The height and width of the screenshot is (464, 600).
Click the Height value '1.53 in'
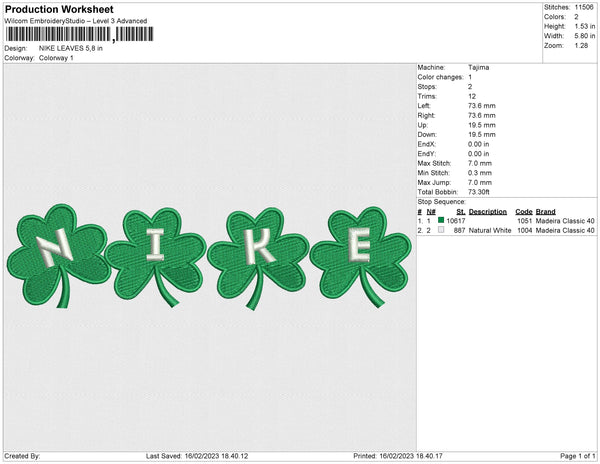tap(585, 26)
